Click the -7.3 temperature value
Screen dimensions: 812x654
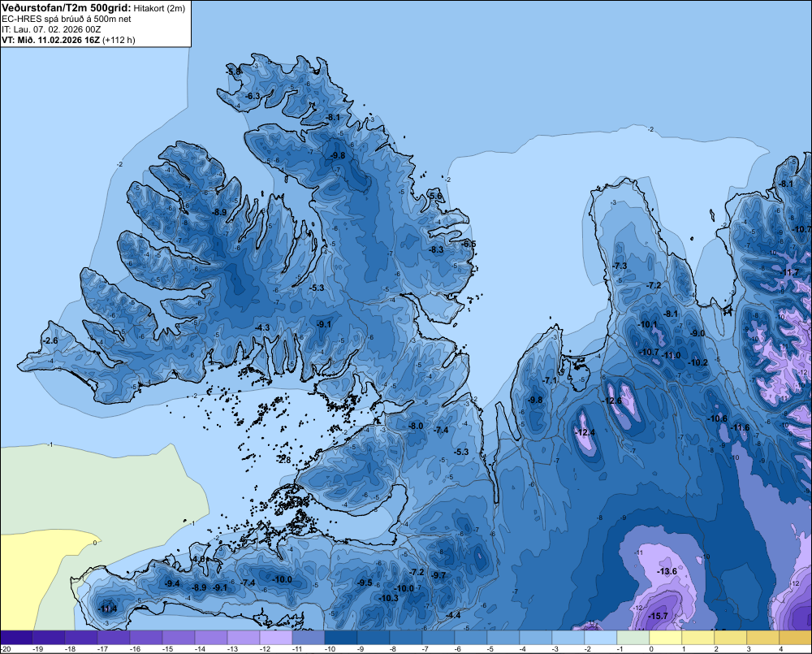coord(620,266)
